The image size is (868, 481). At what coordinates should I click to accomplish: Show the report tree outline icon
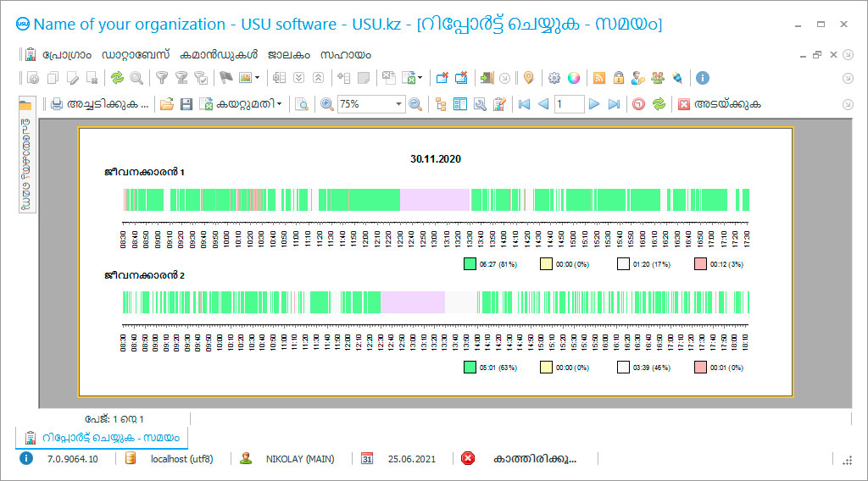(x=441, y=104)
